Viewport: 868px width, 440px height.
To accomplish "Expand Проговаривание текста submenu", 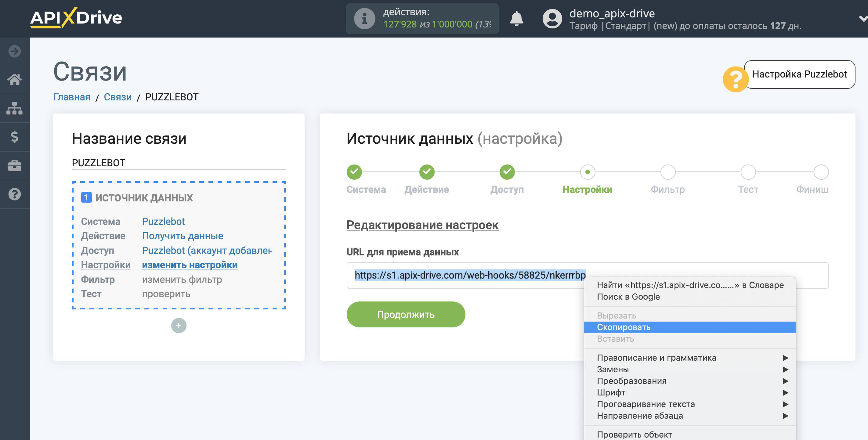I will [x=690, y=404].
